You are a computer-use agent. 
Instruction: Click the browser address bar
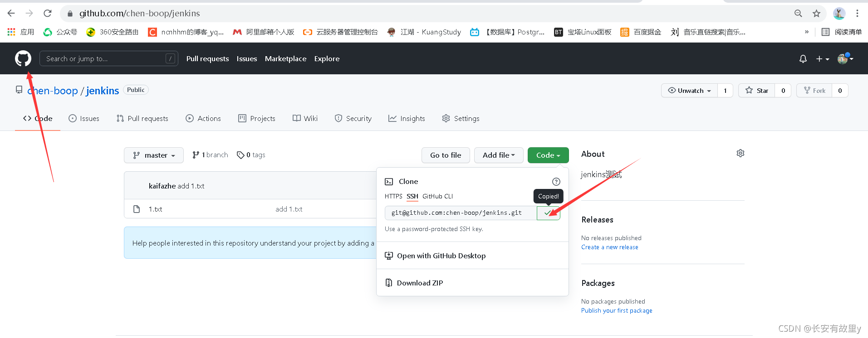[x=427, y=13]
